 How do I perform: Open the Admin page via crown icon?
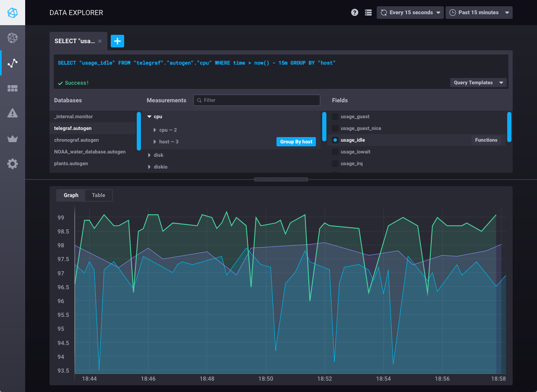point(13,139)
